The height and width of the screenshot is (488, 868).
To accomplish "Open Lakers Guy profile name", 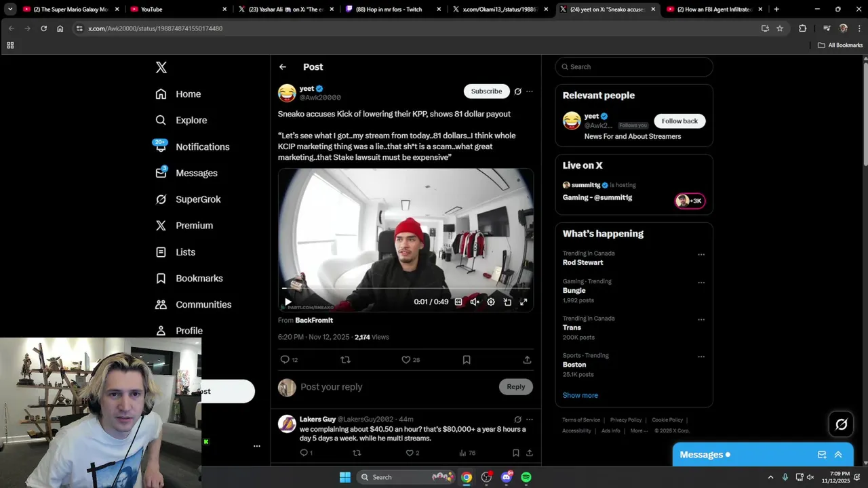I will pos(317,420).
